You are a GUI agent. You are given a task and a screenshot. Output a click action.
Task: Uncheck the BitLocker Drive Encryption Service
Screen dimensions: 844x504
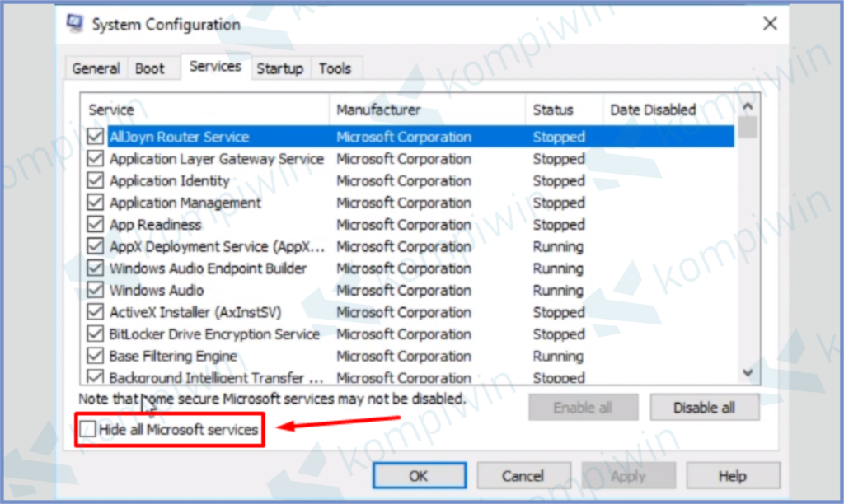(96, 334)
